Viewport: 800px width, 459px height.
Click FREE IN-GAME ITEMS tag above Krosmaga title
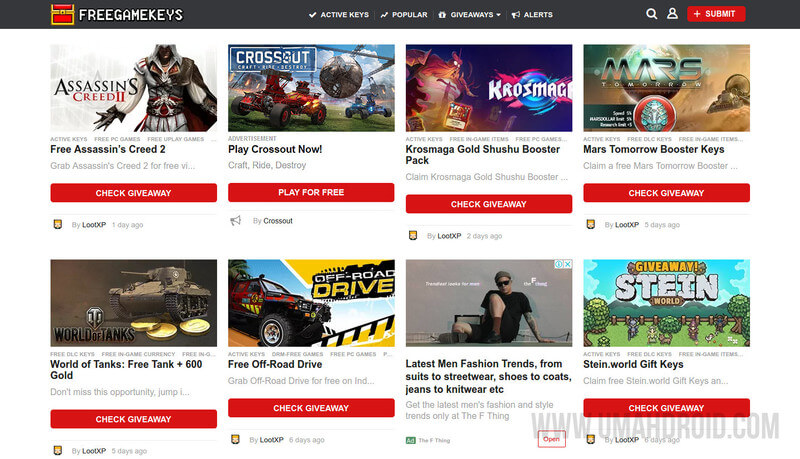coord(479,139)
